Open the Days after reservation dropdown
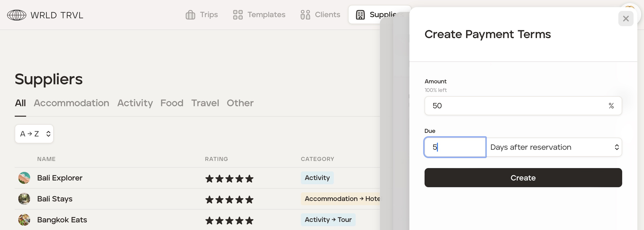 coord(554,147)
